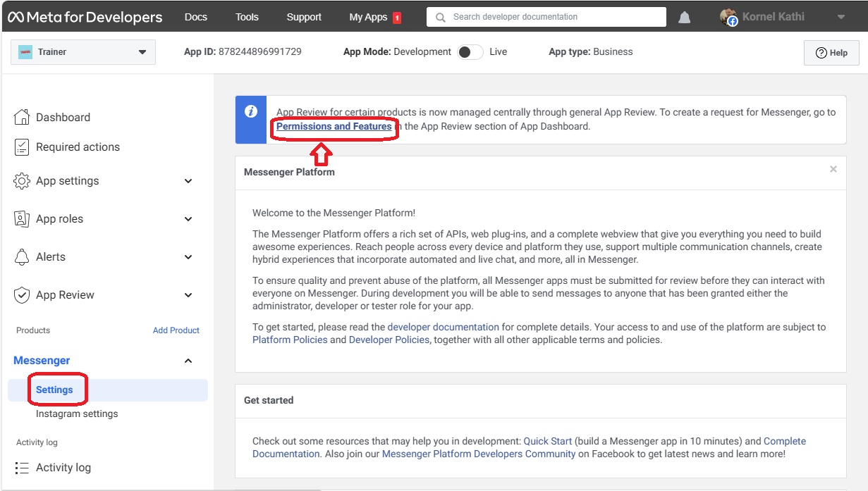Click the Help button
This screenshot has width=868, height=491.
[x=831, y=53]
